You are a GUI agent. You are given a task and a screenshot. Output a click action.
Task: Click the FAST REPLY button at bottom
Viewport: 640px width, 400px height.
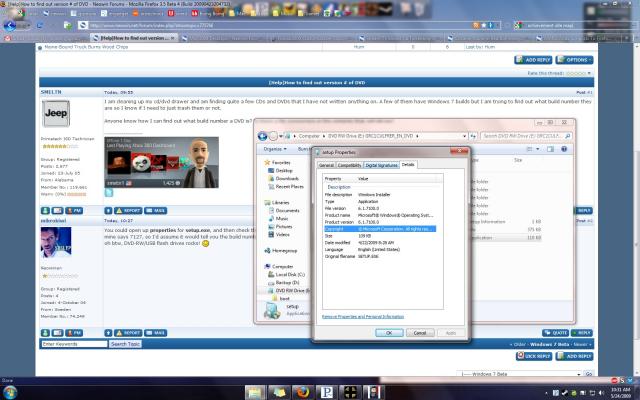(x=534, y=356)
